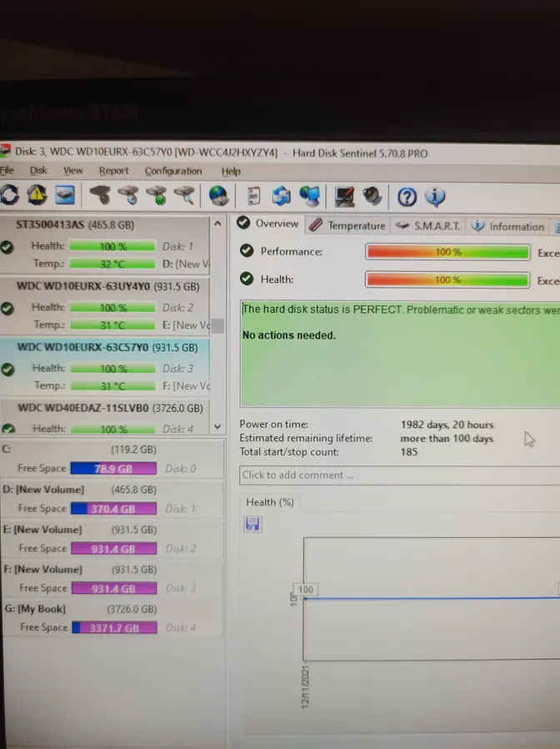Click the 'Click to add comment' field
This screenshot has height=749, width=560.
click(x=400, y=475)
